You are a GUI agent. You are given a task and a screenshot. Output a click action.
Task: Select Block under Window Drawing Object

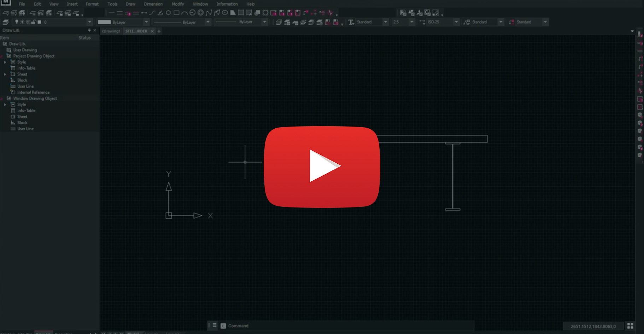[22, 123]
